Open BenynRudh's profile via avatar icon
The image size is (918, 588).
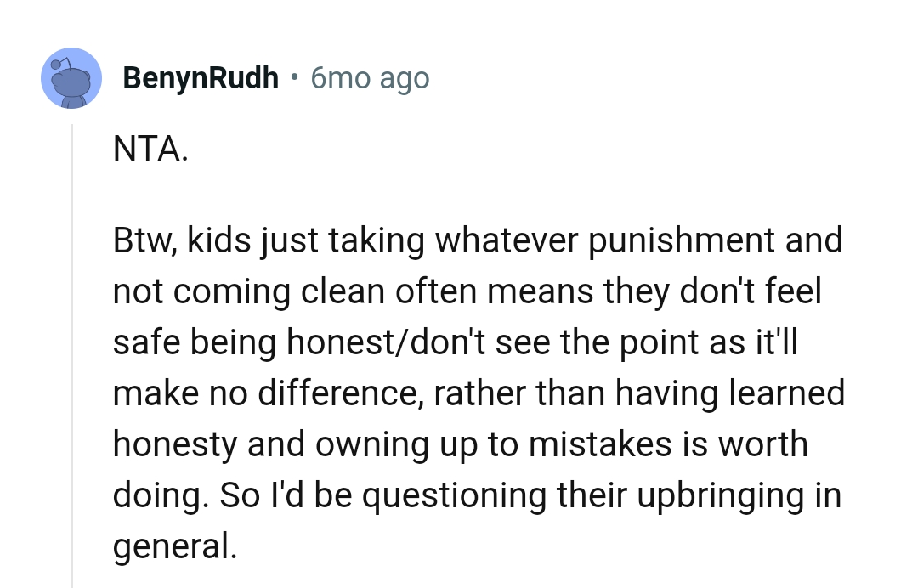(71, 78)
